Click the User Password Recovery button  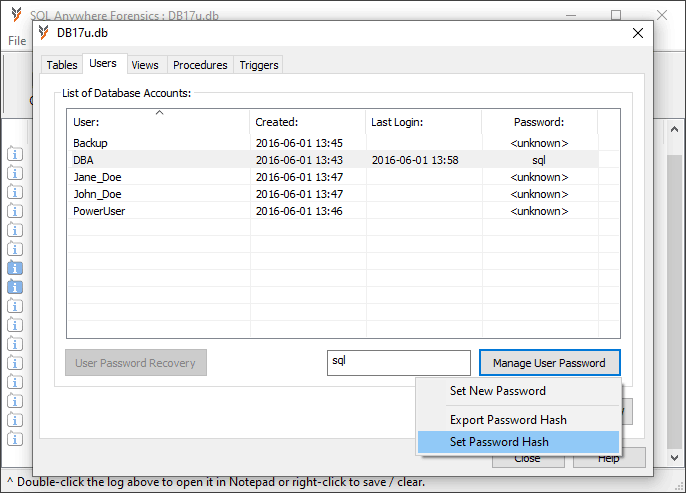click(x=136, y=363)
